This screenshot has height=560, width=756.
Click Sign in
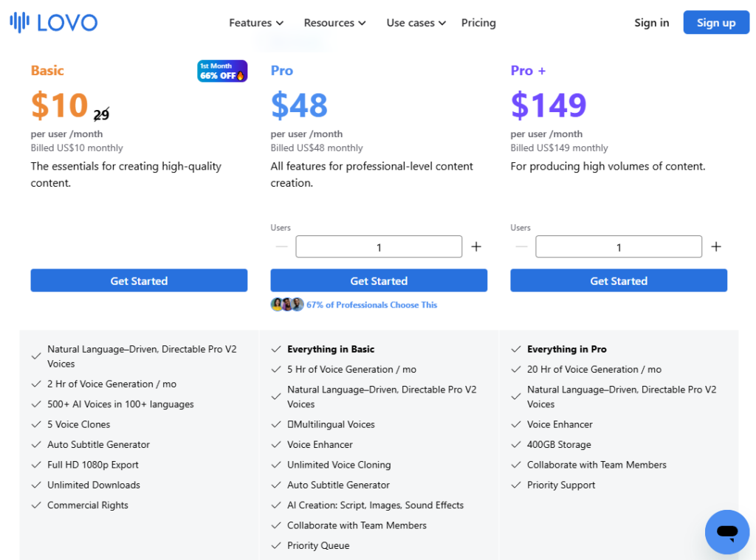pyautogui.click(x=651, y=23)
